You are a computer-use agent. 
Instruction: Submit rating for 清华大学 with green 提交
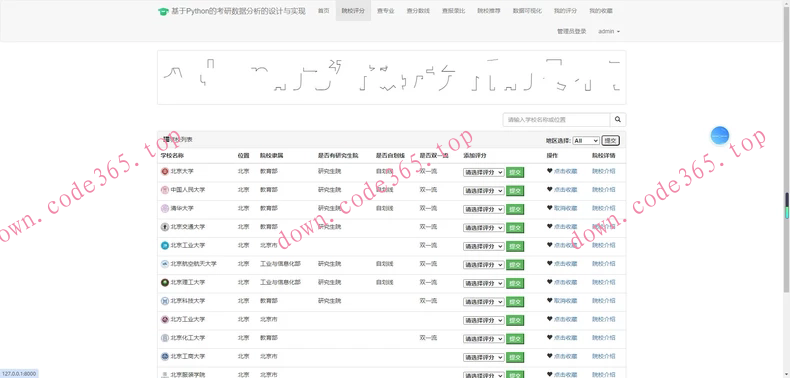click(x=515, y=209)
